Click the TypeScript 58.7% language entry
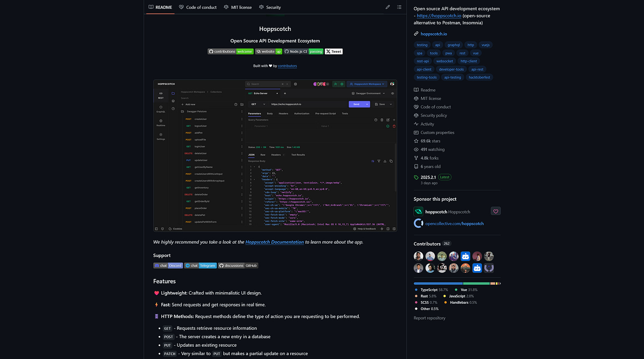 coord(431,290)
